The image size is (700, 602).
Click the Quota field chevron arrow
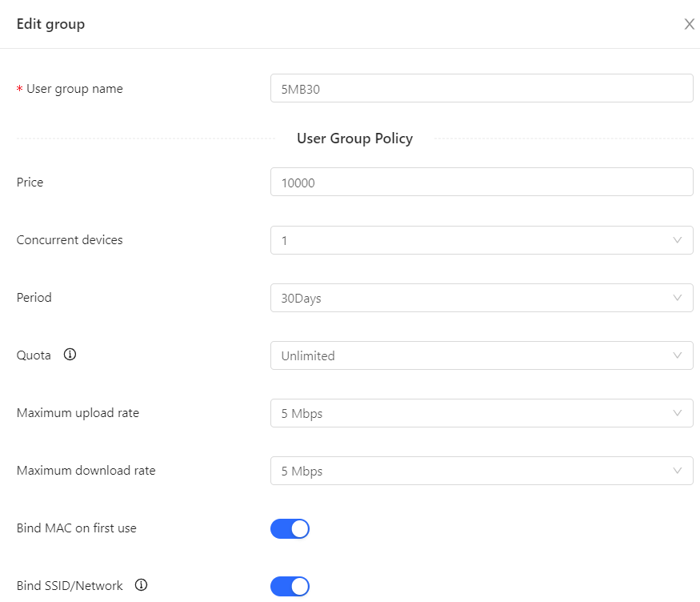click(678, 355)
